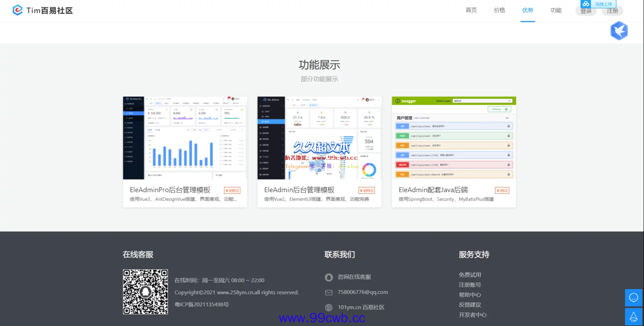Open the EleAdmin后台管理模板 screenshot thumbnail
Image resolution: width=644 pixels, height=326 pixels.
(x=319, y=138)
